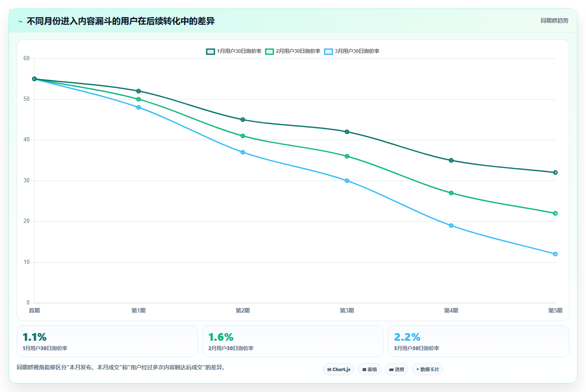Click the 表格 tag
The width and height of the screenshot is (586, 392).
pyautogui.click(x=369, y=369)
